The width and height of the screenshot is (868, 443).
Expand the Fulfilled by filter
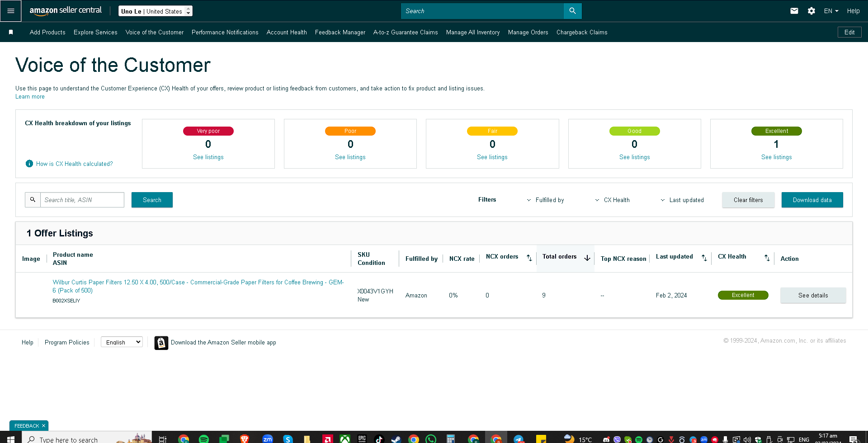click(545, 200)
